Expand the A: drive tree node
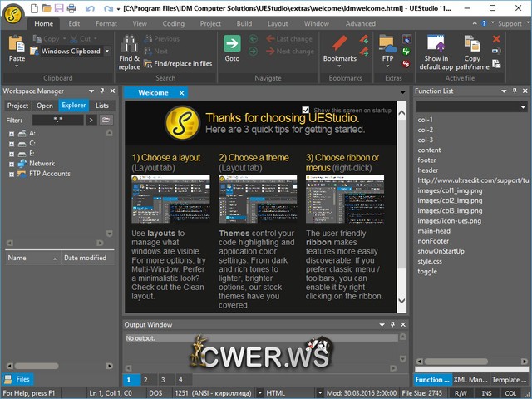Viewport: 532px width, 399px height. [x=12, y=134]
